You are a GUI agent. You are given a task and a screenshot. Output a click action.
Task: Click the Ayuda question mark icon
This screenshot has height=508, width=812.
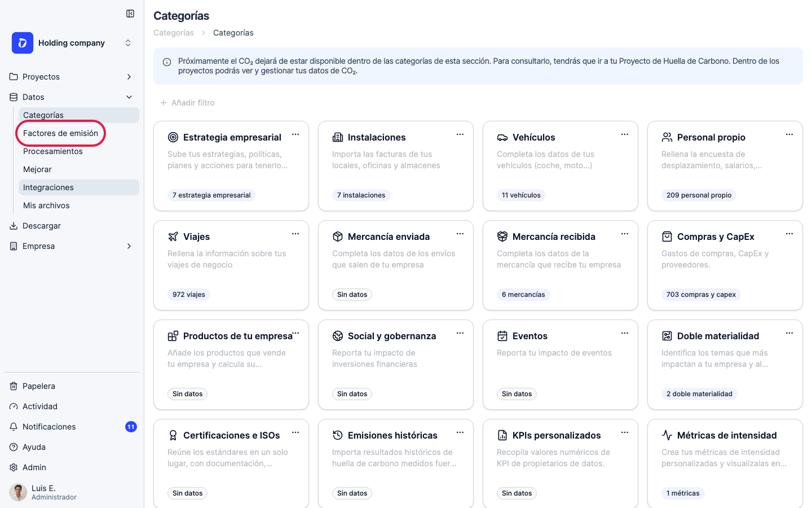pos(14,447)
